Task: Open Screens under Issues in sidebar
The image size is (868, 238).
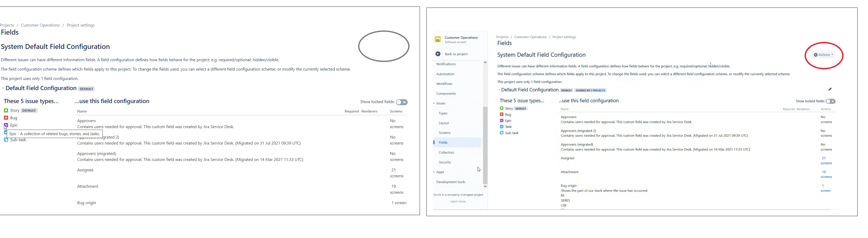Action: pyautogui.click(x=444, y=133)
